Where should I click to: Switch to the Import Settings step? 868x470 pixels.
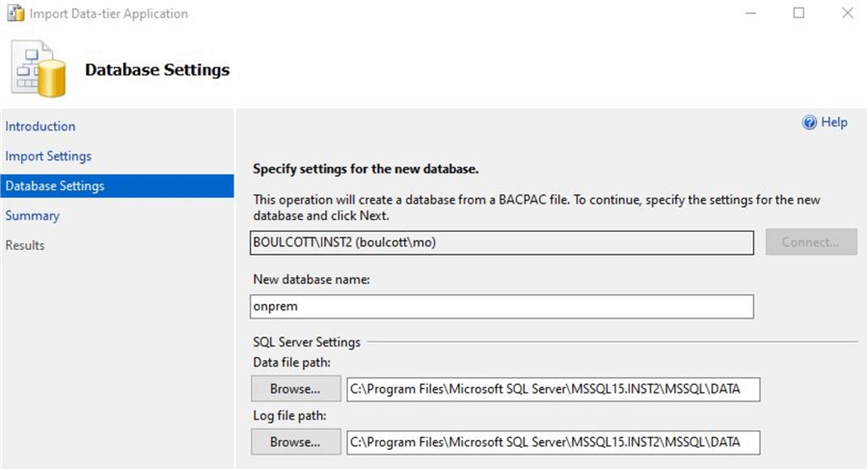pyautogui.click(x=48, y=156)
